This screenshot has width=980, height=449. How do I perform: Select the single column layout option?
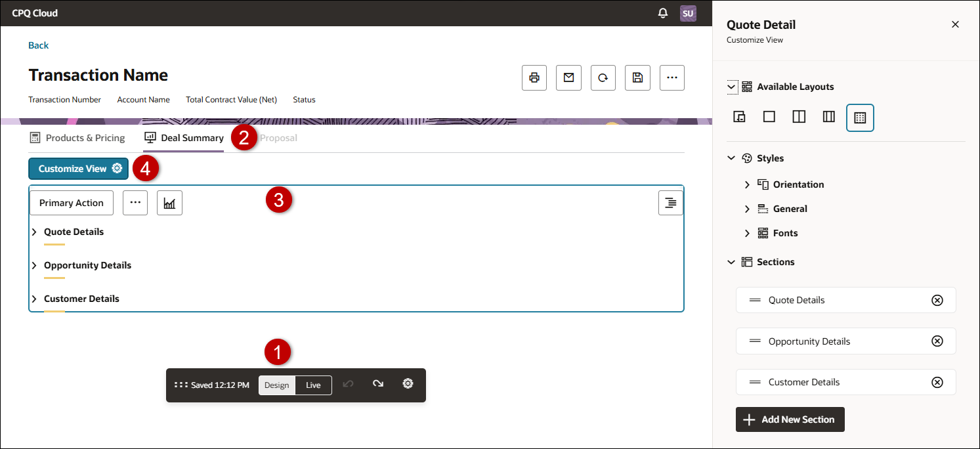pyautogui.click(x=769, y=118)
